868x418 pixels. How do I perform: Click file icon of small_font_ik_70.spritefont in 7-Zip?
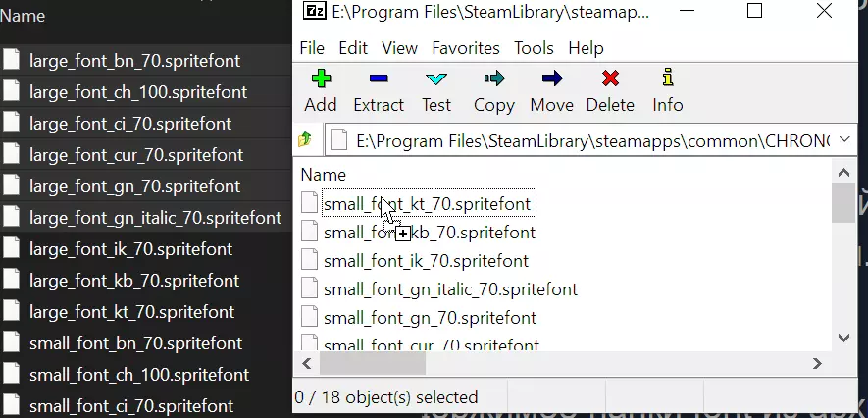tap(310, 260)
